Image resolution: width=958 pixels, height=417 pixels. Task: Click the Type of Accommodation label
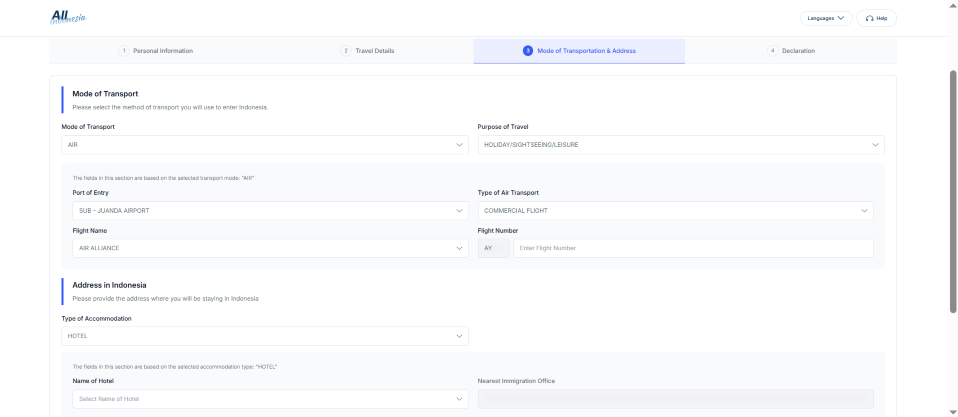click(x=97, y=319)
